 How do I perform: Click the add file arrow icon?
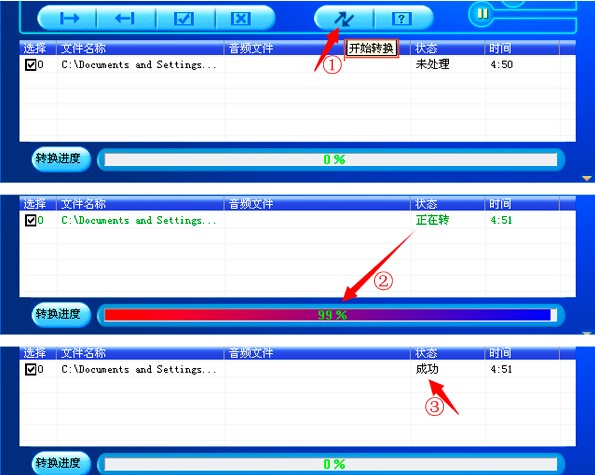click(69, 18)
